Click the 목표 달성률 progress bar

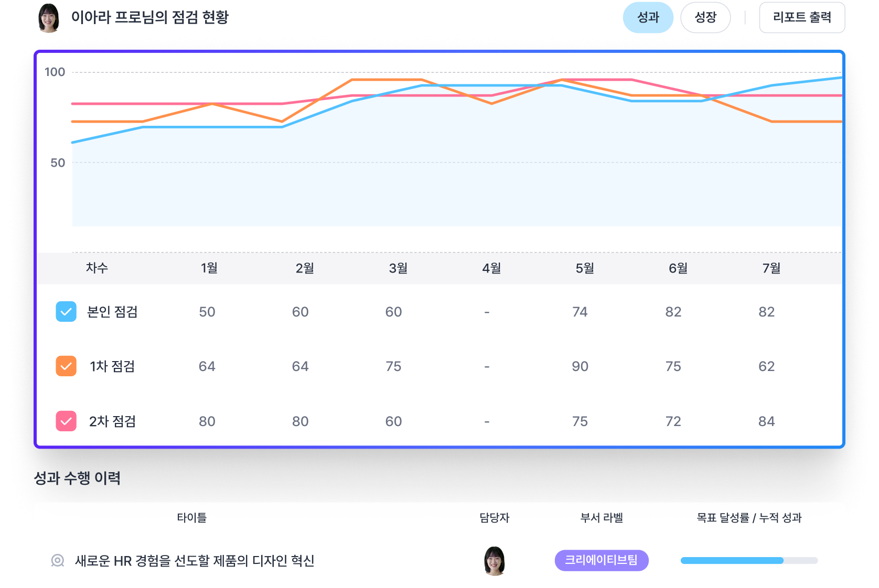click(748, 561)
